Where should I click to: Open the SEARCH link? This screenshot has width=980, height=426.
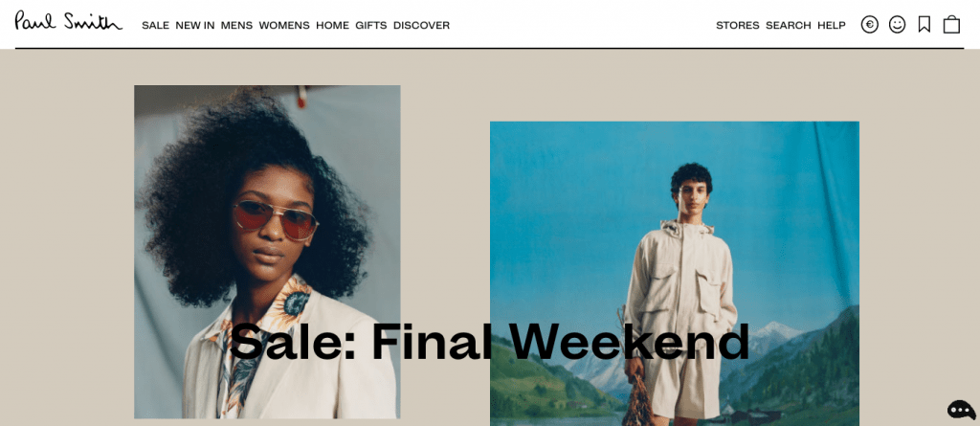[x=789, y=26]
